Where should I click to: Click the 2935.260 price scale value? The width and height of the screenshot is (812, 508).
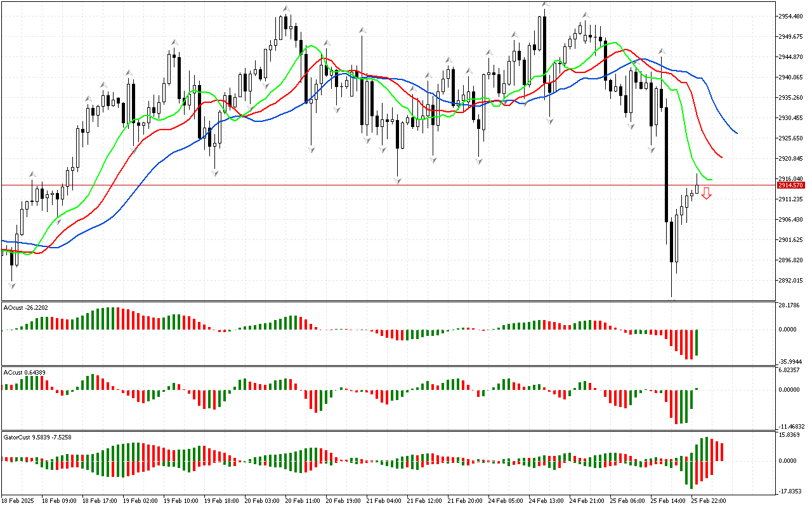pos(792,98)
